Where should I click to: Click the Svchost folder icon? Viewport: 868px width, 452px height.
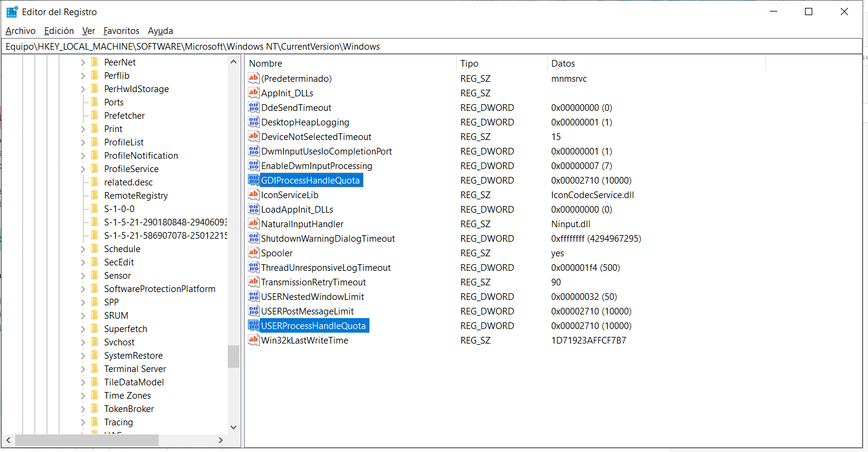94,342
